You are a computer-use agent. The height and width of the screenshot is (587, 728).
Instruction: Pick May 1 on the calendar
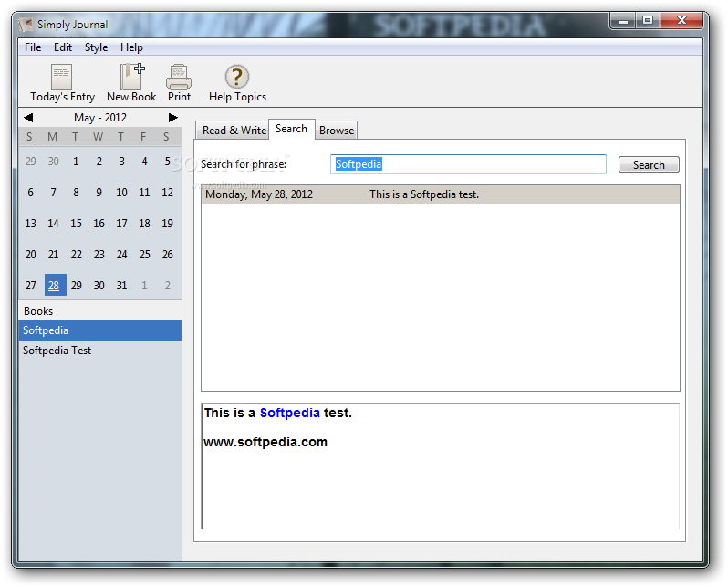76,162
